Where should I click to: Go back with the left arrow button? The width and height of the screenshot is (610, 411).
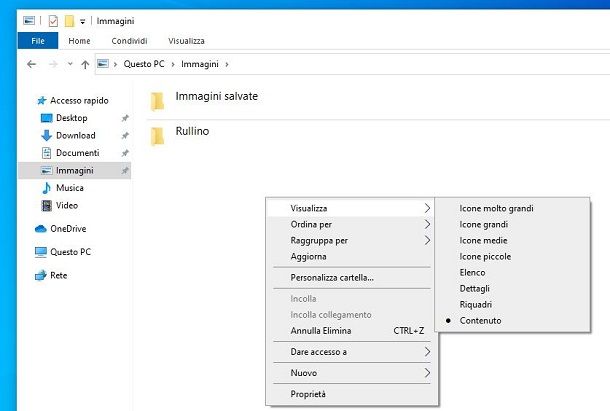(32, 64)
